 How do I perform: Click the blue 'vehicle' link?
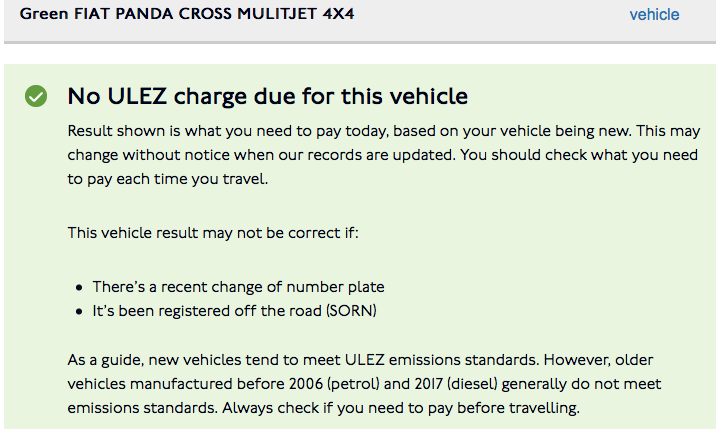[x=654, y=14]
